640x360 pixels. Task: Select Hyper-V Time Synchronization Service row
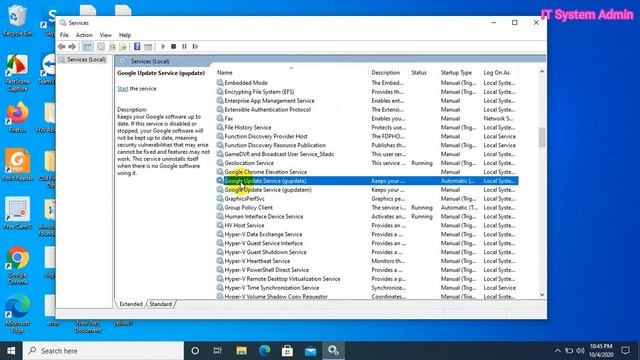(x=367, y=288)
